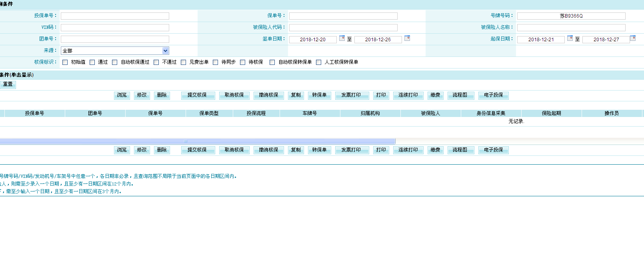Click the 归属机构 column header
This screenshot has height=260, width=644.
pyautogui.click(x=370, y=113)
